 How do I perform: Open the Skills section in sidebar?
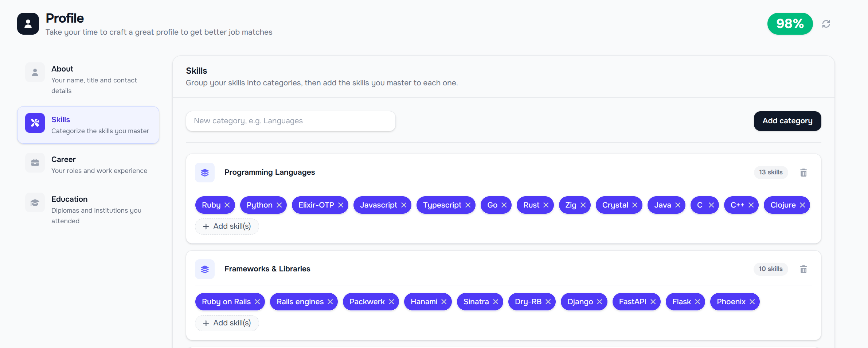coord(88,125)
